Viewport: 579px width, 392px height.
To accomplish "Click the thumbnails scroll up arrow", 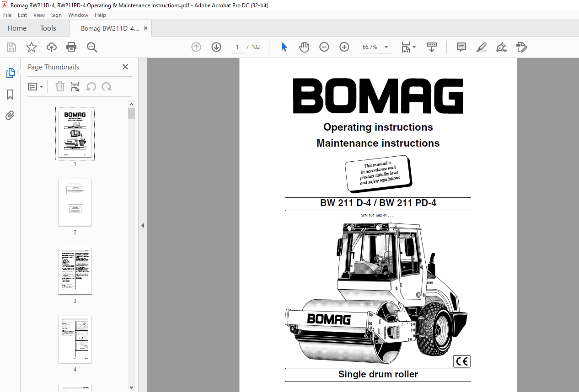I will click(x=132, y=104).
